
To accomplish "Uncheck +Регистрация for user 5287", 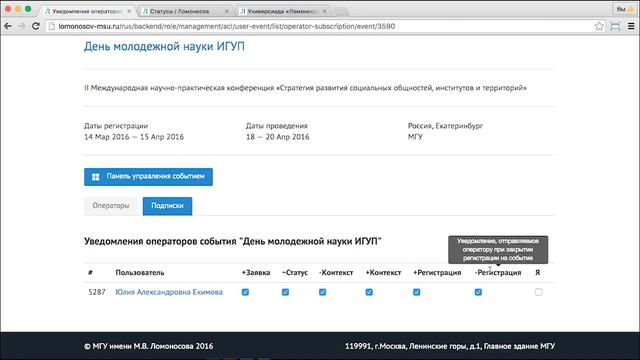I will (416, 292).
